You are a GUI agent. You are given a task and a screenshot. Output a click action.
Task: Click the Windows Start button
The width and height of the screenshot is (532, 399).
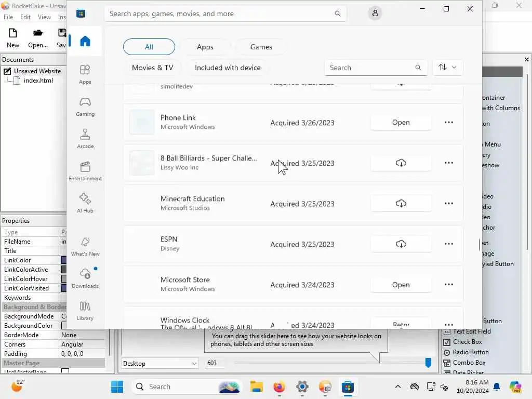[x=117, y=387]
